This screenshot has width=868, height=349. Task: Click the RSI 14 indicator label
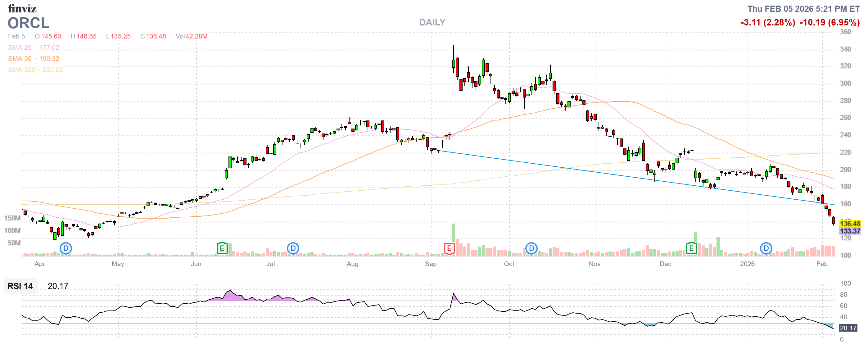click(x=20, y=286)
